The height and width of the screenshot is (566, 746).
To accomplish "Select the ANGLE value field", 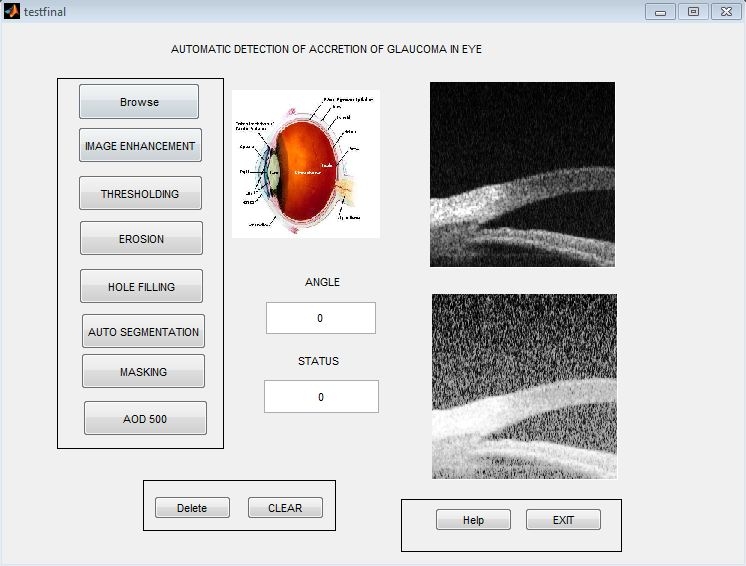I will coord(321,318).
